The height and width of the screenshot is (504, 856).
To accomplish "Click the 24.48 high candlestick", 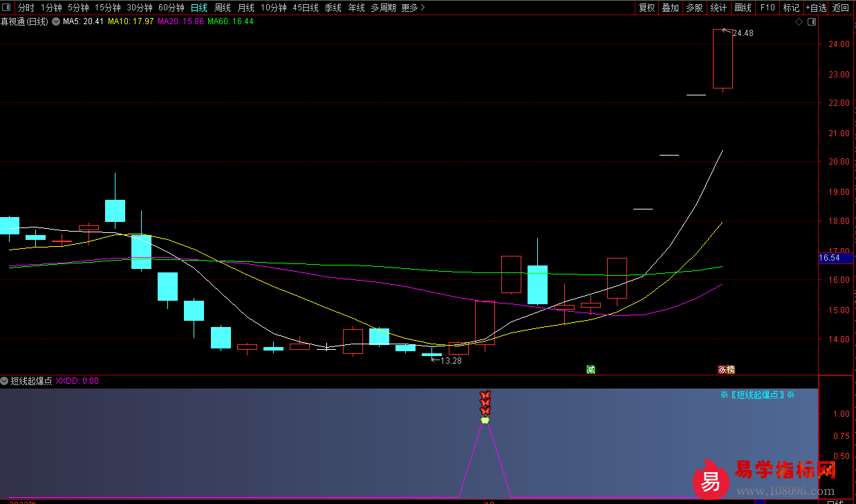I will 723,59.
